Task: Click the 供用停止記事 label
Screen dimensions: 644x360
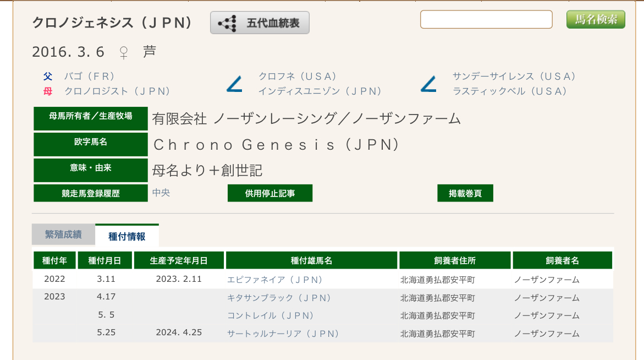Action: pyautogui.click(x=270, y=193)
